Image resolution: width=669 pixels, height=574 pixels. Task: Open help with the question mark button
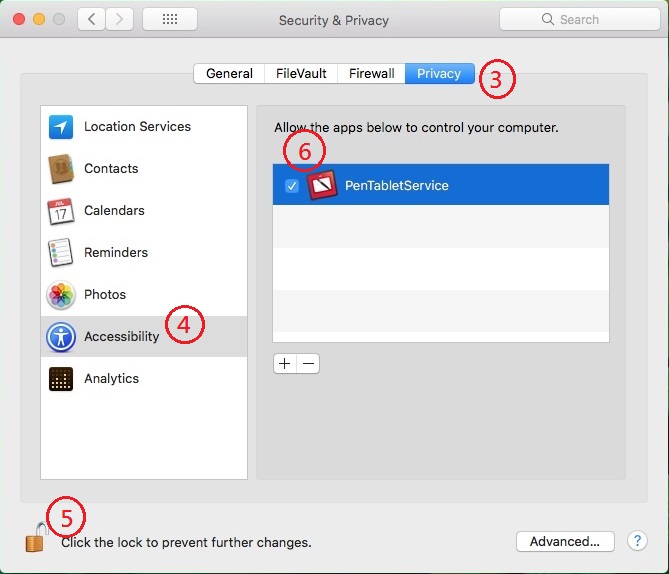pos(637,541)
